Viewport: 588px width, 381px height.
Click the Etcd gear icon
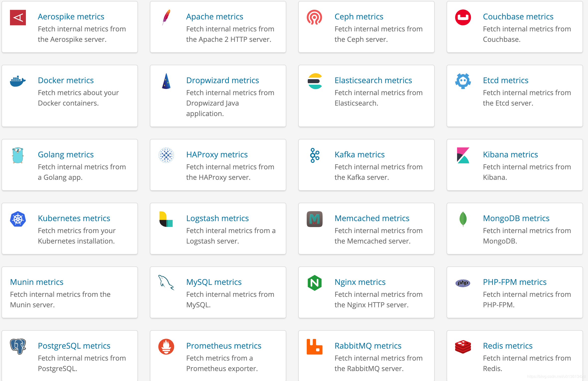tap(463, 81)
